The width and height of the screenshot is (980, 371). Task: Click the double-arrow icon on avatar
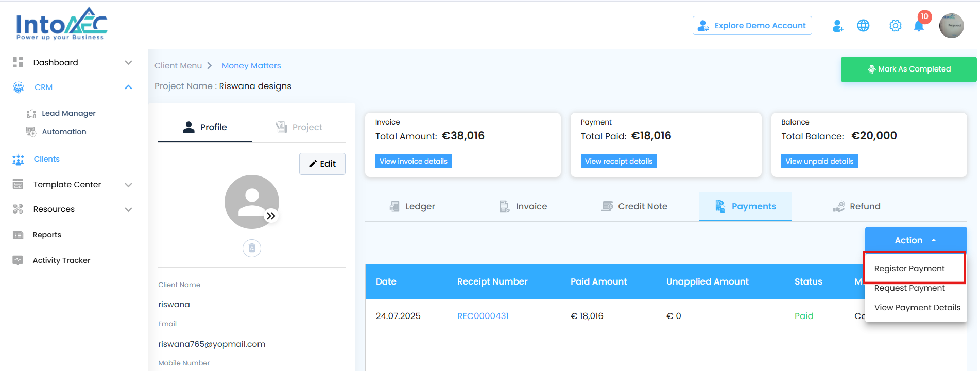tap(271, 216)
